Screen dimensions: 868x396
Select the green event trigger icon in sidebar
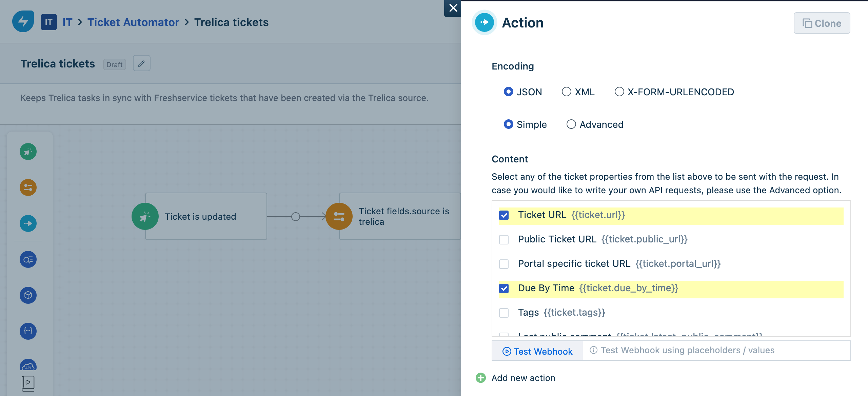28,152
